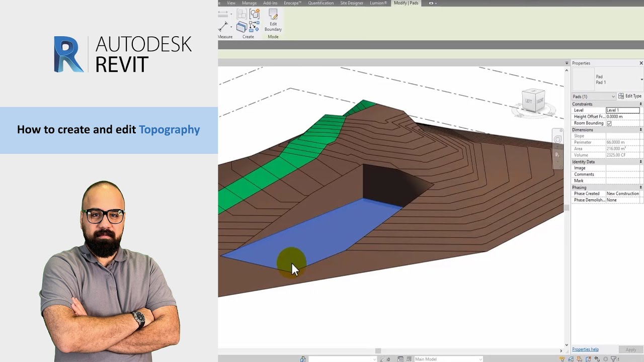Click the Edit Boundary tool

click(273, 20)
